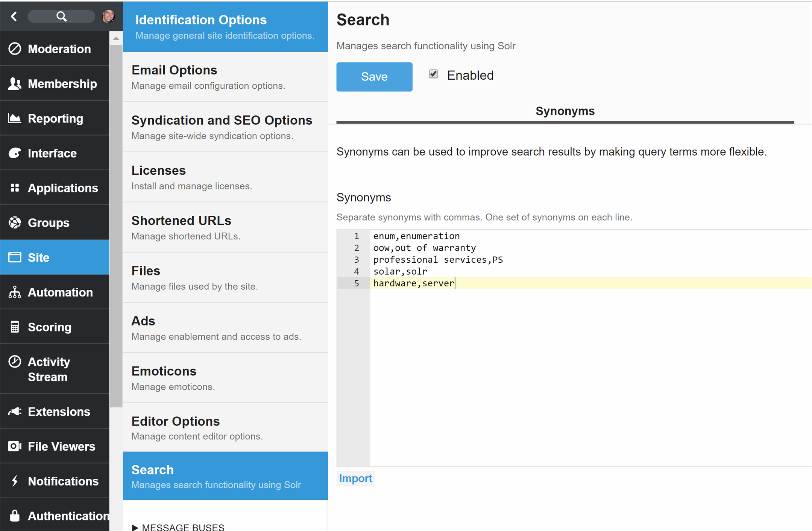Screen dimensions: 812x531
Task: Click the Membership people icon
Action: [15, 83]
